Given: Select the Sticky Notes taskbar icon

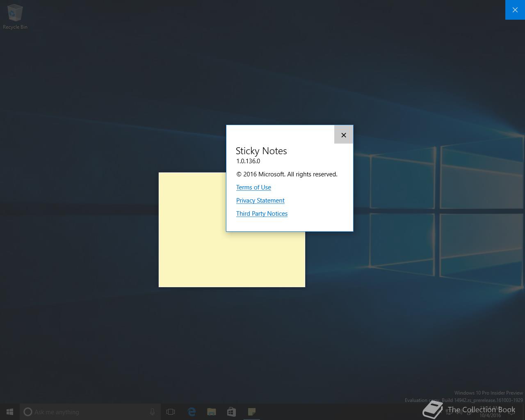Looking at the screenshot, I should 252,412.
